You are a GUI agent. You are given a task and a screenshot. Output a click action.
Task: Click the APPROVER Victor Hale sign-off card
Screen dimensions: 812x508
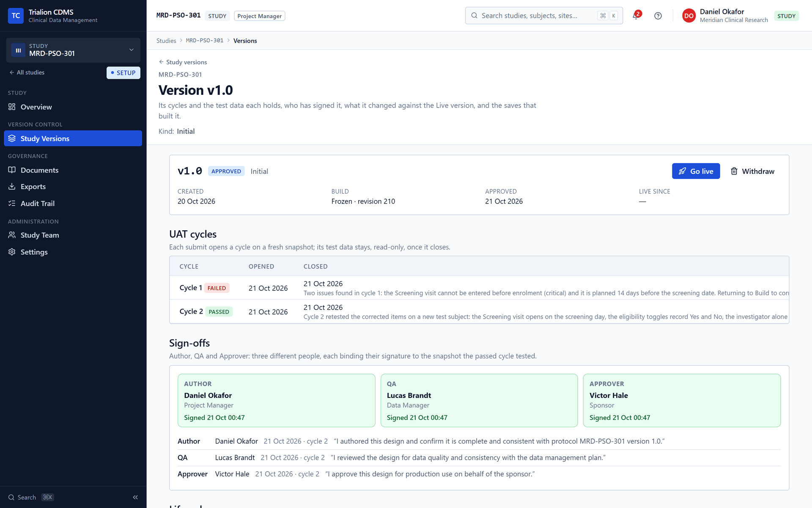tap(682, 400)
